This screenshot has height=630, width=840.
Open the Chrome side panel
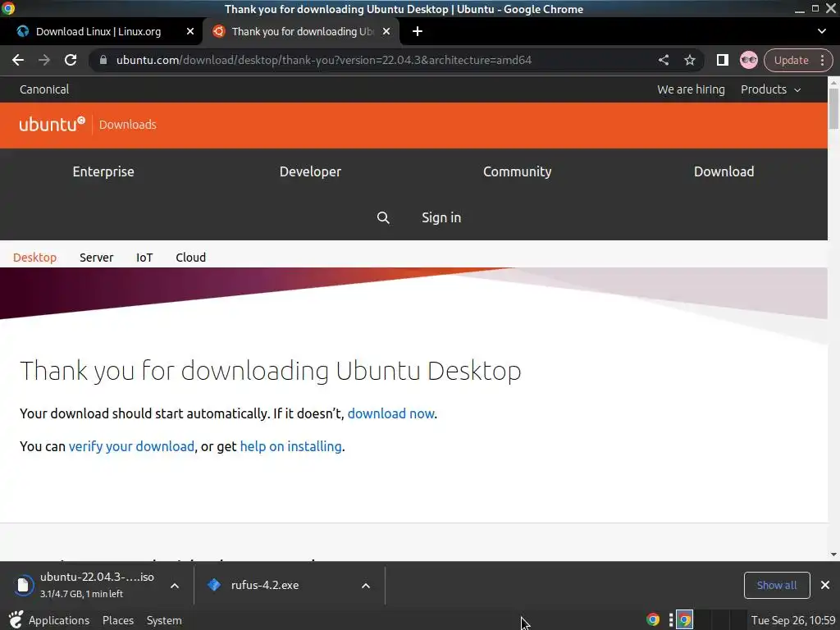click(x=722, y=60)
